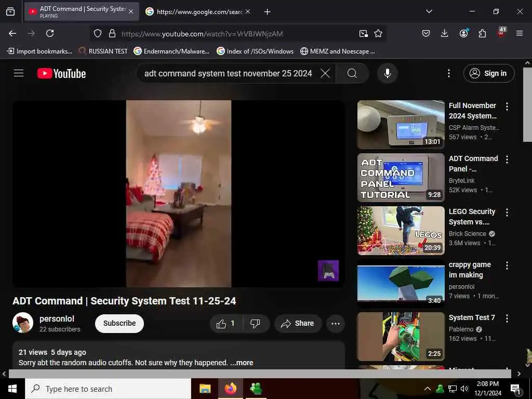532x399 pixels.
Task: View site security padlock info
Action: pyautogui.click(x=112, y=33)
